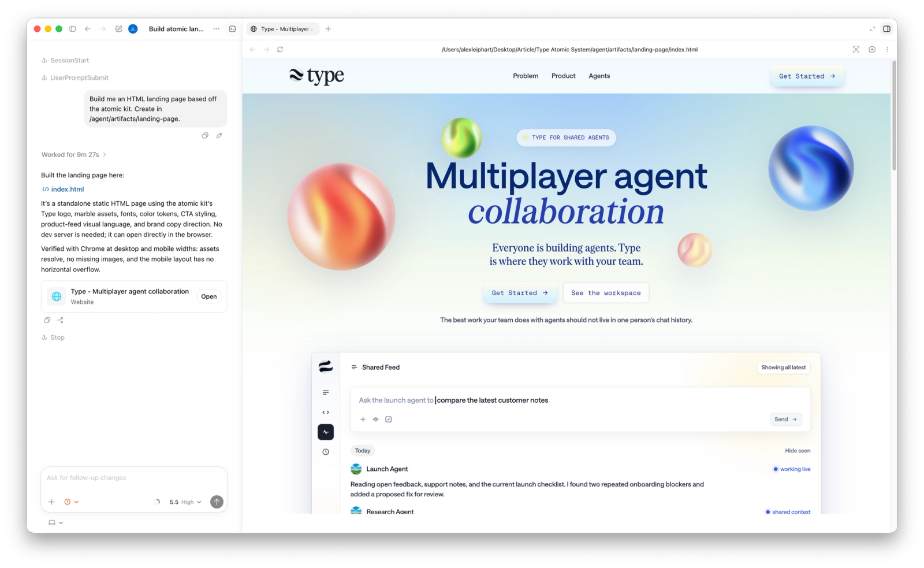Click the Ask the launch agent input

click(x=580, y=400)
